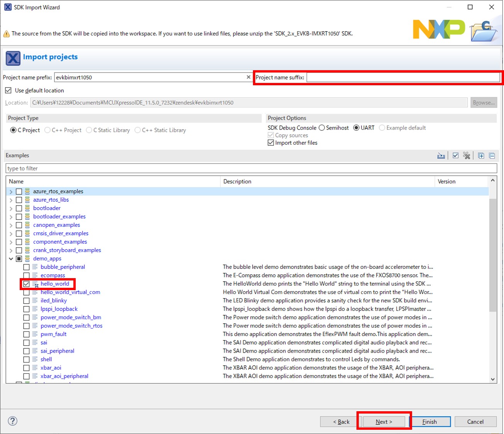The height and width of the screenshot is (434, 504).
Task: Collapse the demo_apps tree group
Action: 11,259
